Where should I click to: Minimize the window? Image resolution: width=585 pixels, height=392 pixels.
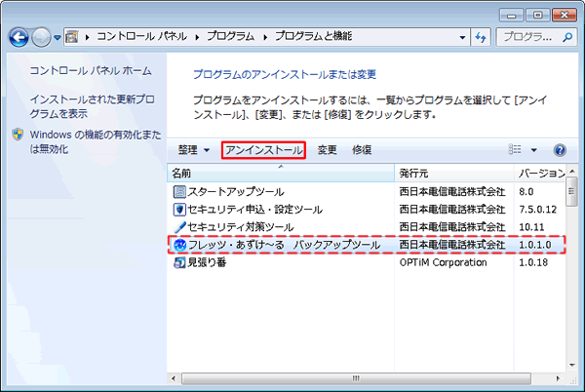click(512, 16)
